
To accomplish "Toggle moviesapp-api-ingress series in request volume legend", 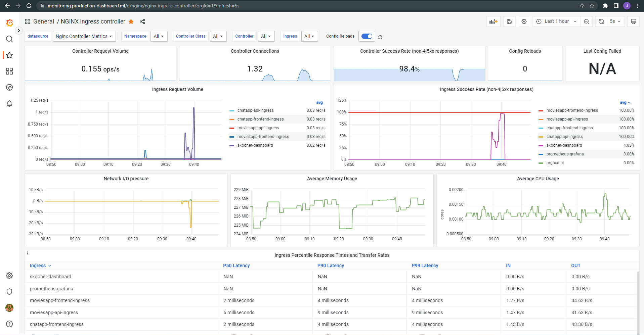I will tap(258, 128).
